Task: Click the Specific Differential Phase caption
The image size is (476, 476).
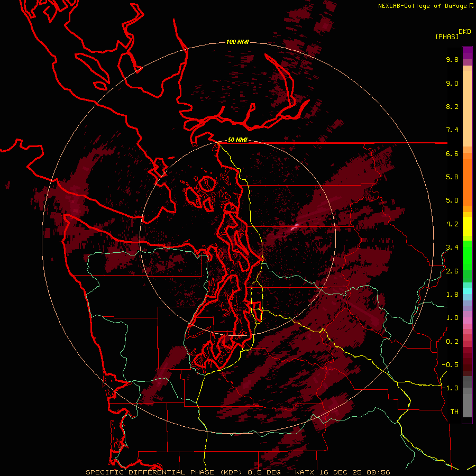Action: tap(237, 472)
